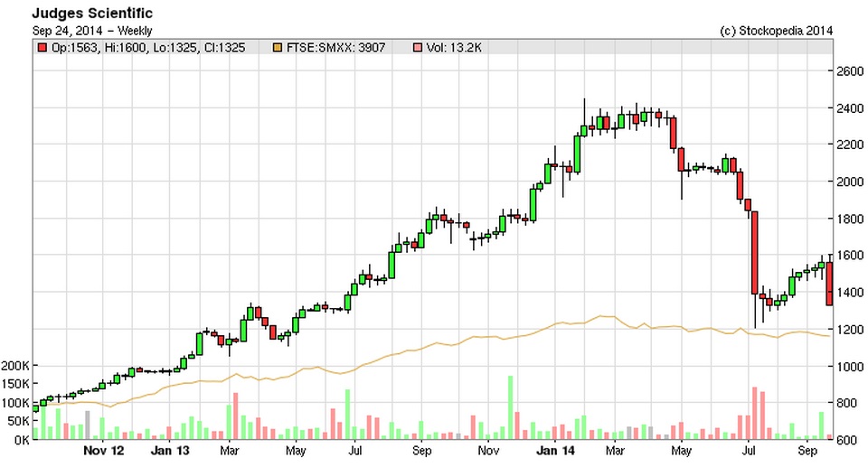Click the 50K volume axis label

pyautogui.click(x=19, y=421)
